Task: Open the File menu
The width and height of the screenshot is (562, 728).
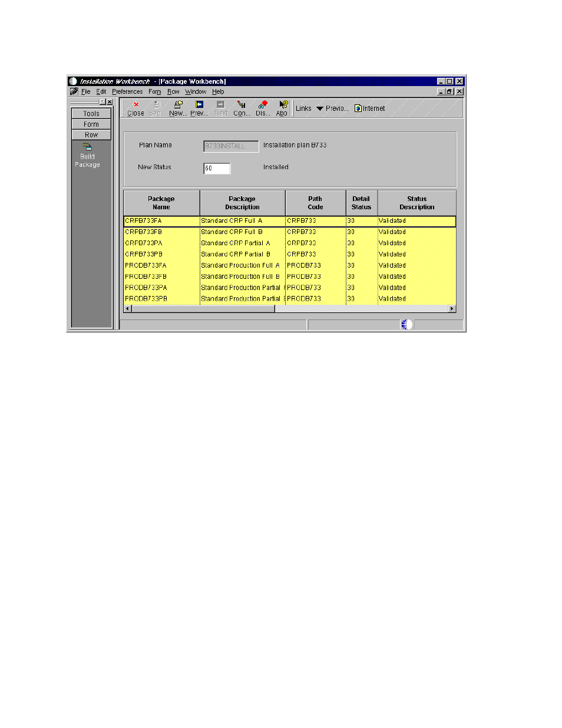Action: [x=86, y=92]
